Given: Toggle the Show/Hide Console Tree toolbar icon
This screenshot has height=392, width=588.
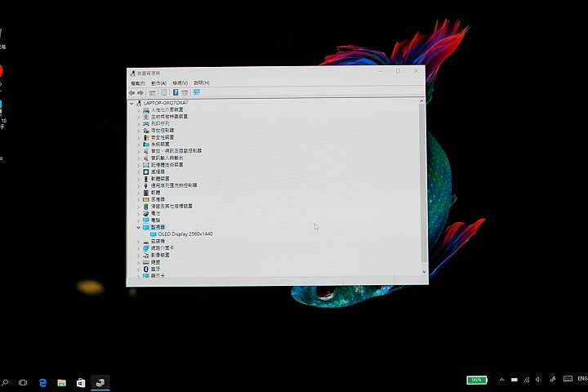Looking at the screenshot, I should coord(152,92).
